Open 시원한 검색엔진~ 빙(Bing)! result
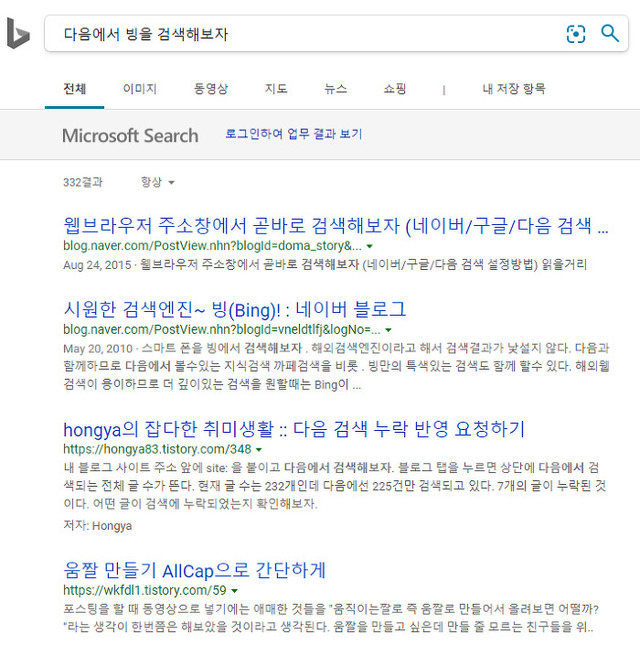The width and height of the screenshot is (640, 645). pos(234,309)
